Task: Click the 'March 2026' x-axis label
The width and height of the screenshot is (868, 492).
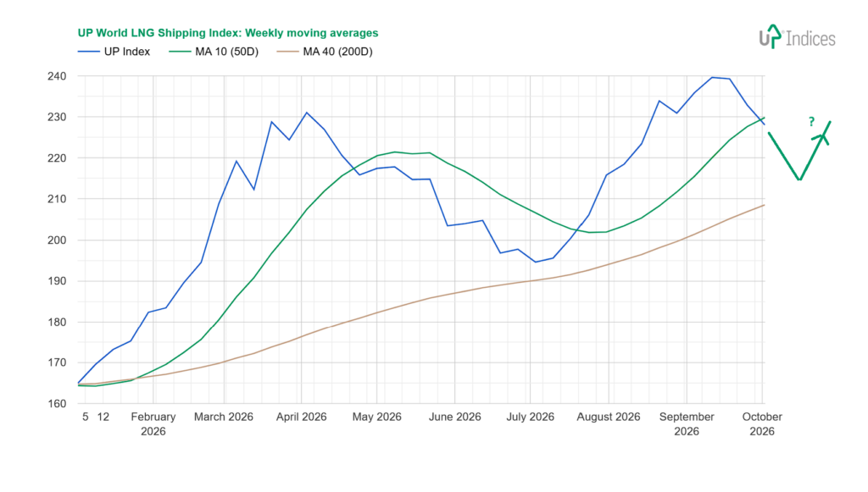Action: click(x=224, y=417)
